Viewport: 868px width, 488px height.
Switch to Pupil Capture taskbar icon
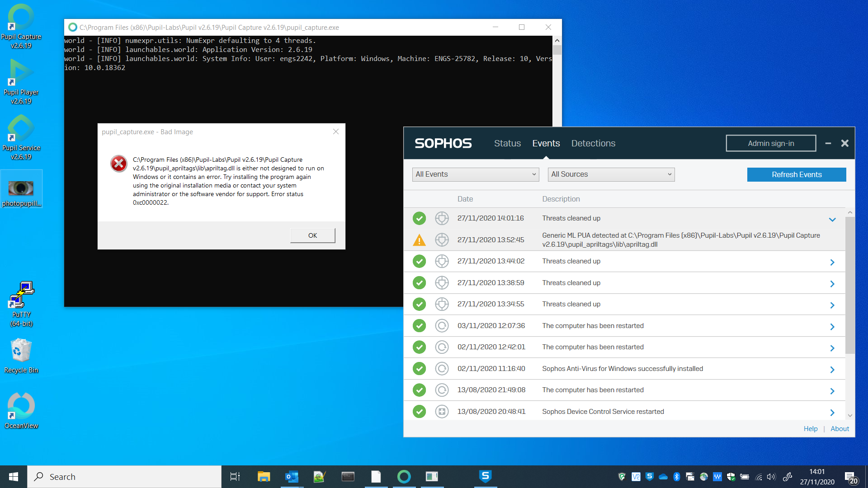coord(404,477)
